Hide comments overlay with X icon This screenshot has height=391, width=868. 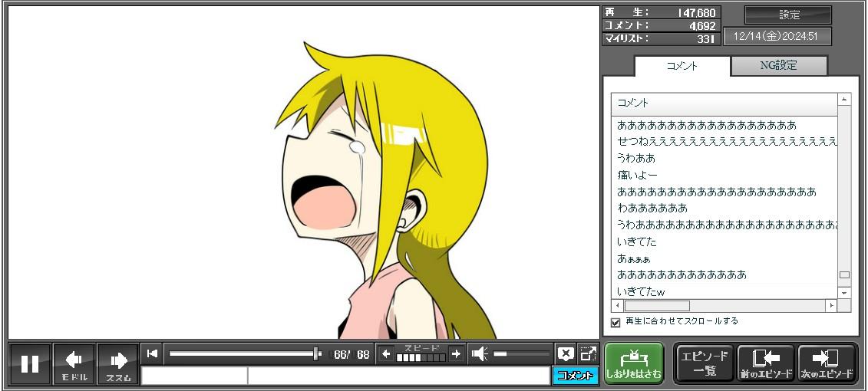point(566,353)
